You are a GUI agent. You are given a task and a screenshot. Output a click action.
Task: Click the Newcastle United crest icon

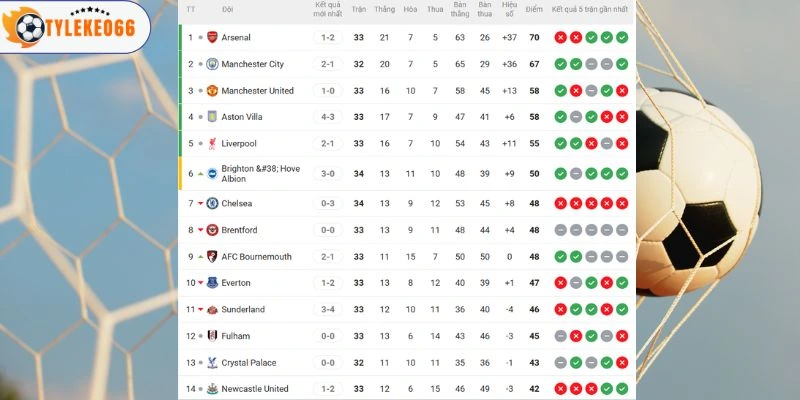[x=211, y=389]
